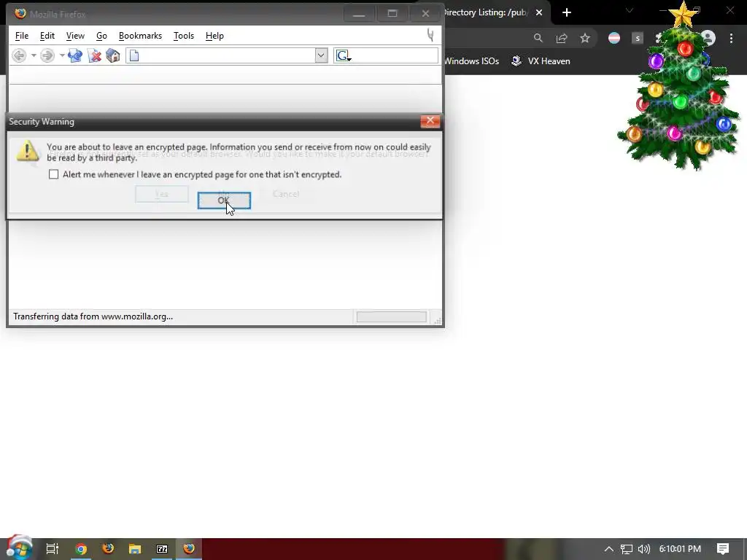The height and width of the screenshot is (560, 747).
Task: Open Task View on the taskbar
Action: coord(53,549)
